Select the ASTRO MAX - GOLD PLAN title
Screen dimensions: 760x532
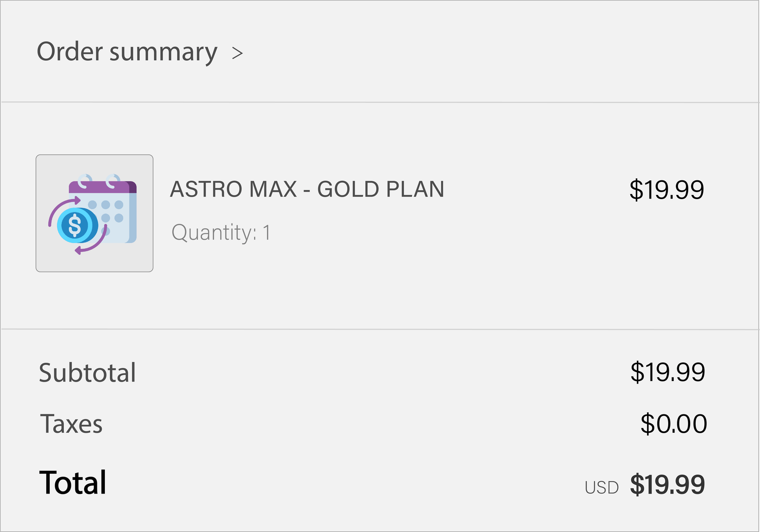(307, 189)
